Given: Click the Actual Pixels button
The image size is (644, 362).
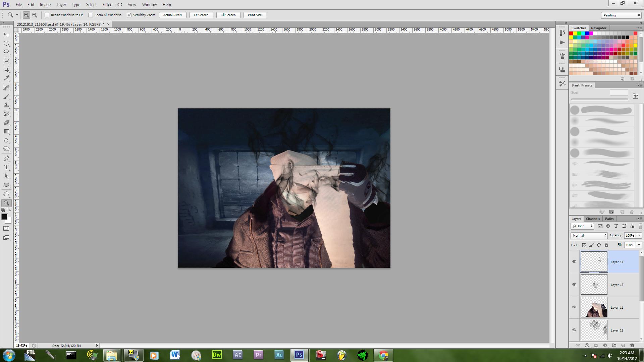Looking at the screenshot, I should pyautogui.click(x=172, y=15).
